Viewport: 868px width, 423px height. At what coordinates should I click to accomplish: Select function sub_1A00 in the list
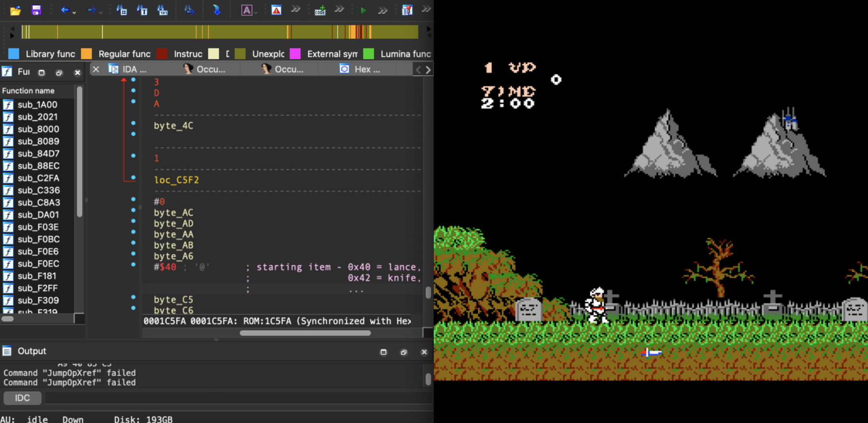pyautogui.click(x=37, y=105)
